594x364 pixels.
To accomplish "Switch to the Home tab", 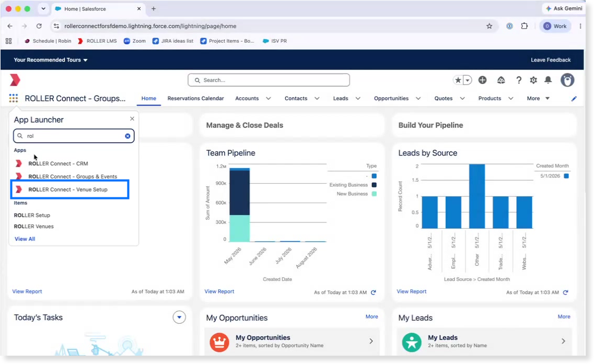I will [148, 99].
